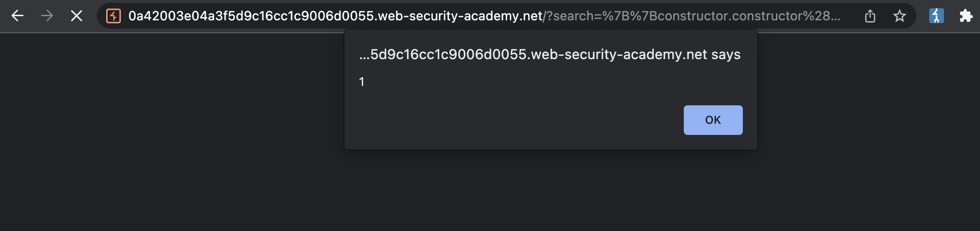
Task: Open the orange site icon in address bar
Action: tap(113, 16)
